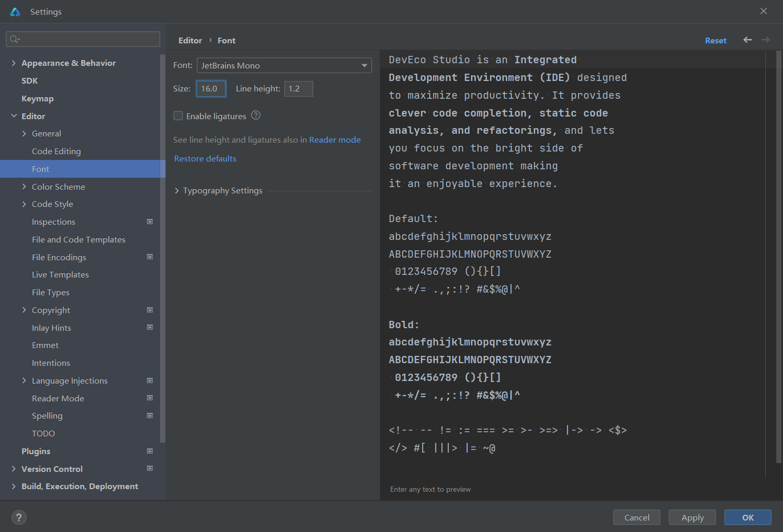The width and height of the screenshot is (783, 532).
Task: Click the project icon beside Inlay Hints
Action: (150, 328)
